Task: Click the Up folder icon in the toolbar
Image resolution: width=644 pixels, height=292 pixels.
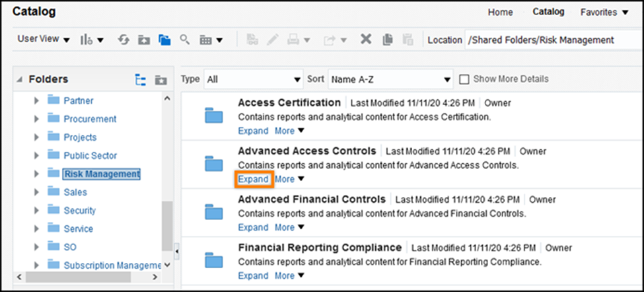Action: pyautogui.click(x=144, y=40)
